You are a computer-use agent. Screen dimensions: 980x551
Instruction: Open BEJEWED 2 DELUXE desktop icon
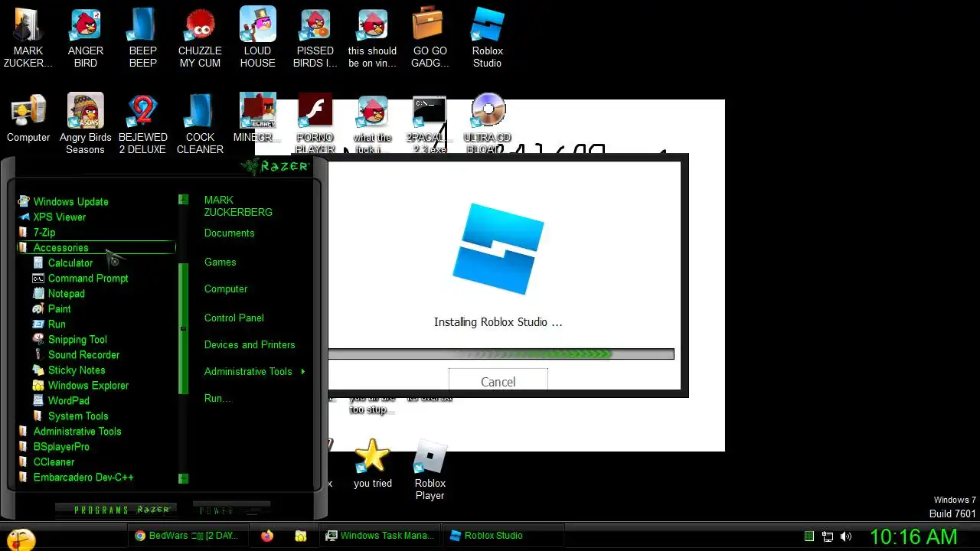(x=143, y=124)
